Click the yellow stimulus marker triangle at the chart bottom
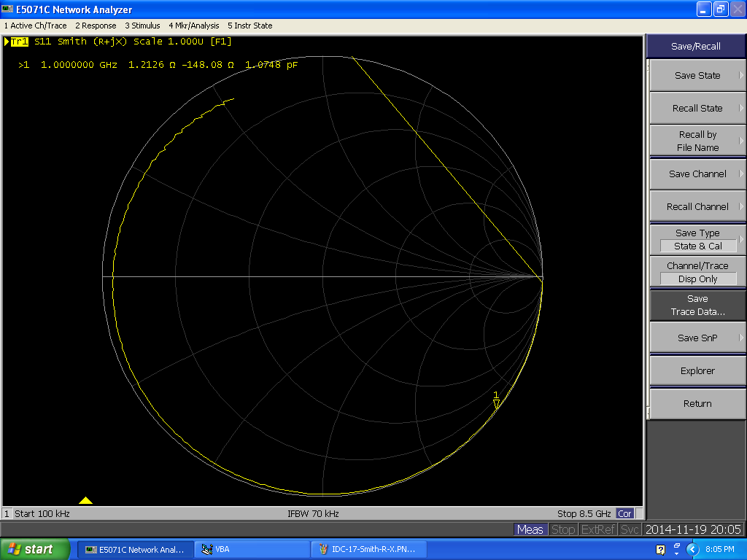This screenshot has width=747, height=560. click(x=86, y=500)
